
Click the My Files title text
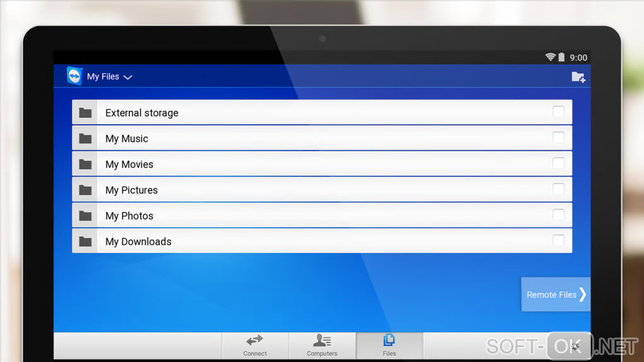coord(103,77)
